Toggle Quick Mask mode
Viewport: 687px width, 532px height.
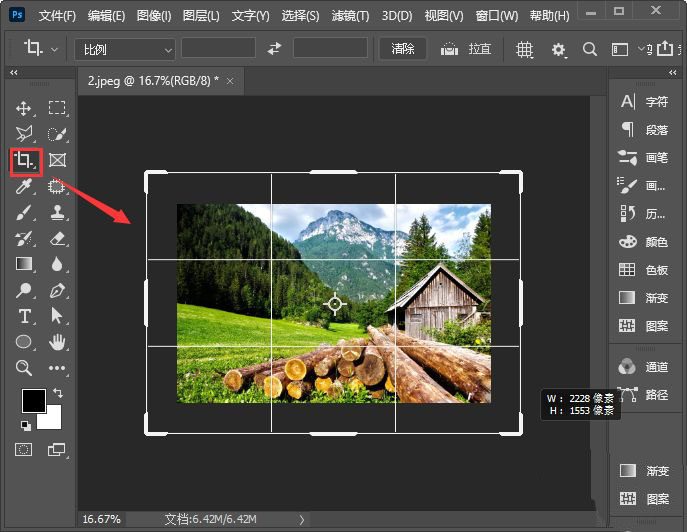tap(24, 450)
